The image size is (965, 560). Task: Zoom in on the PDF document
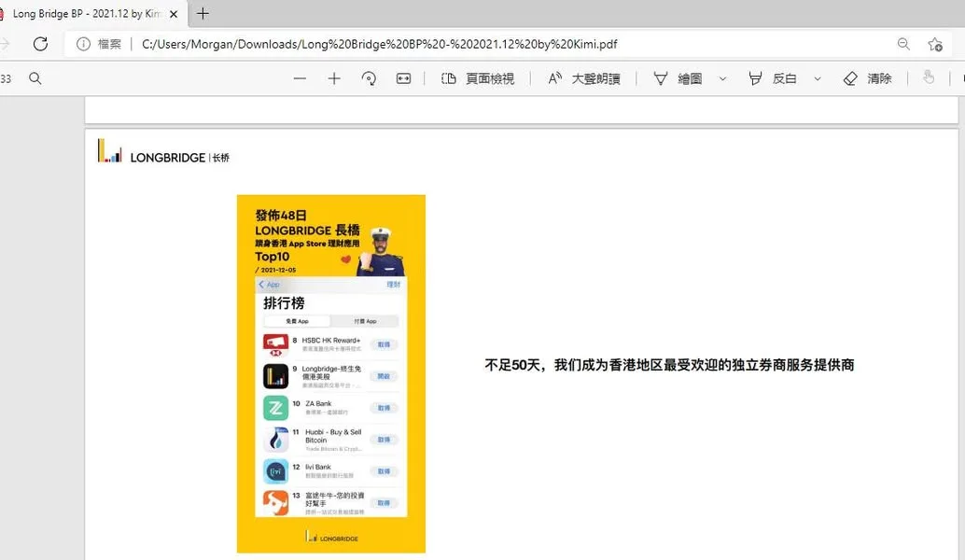(333, 78)
